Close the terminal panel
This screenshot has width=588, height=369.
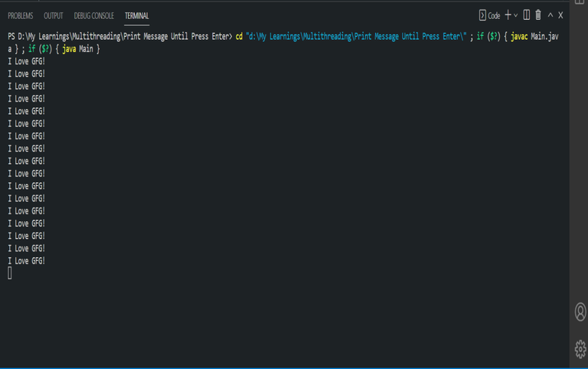560,15
